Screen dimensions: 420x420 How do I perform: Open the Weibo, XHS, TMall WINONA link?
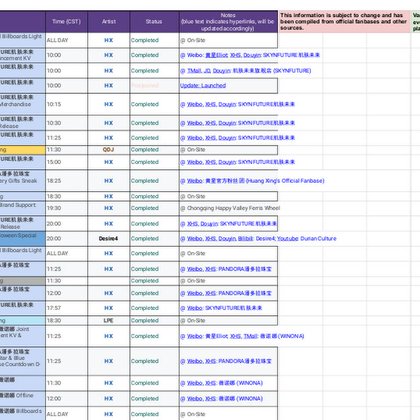242,336
